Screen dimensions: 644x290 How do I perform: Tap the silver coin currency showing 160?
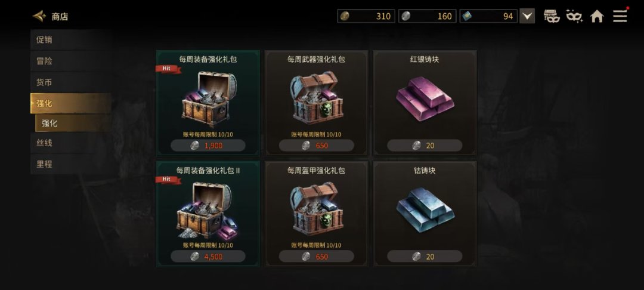pos(427,16)
